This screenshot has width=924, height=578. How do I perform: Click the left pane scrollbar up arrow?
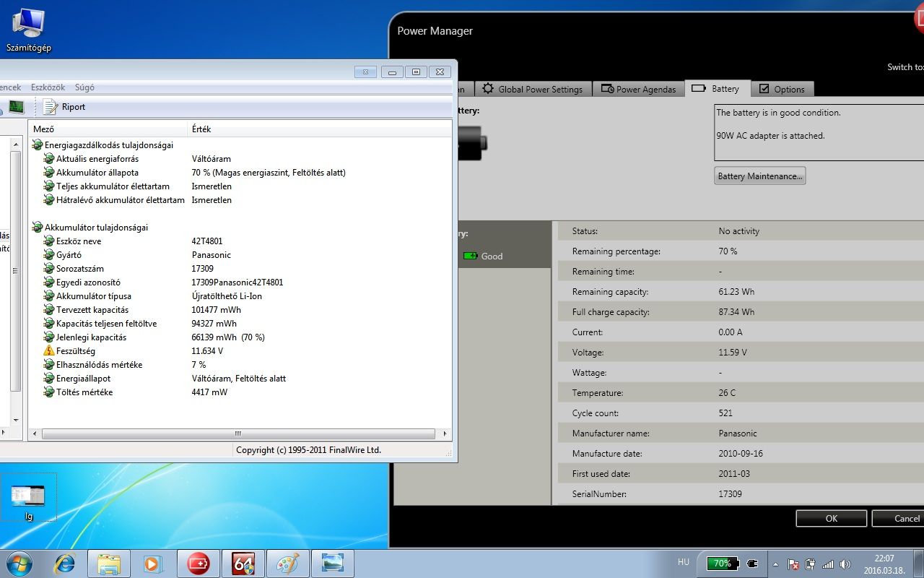tap(17, 144)
